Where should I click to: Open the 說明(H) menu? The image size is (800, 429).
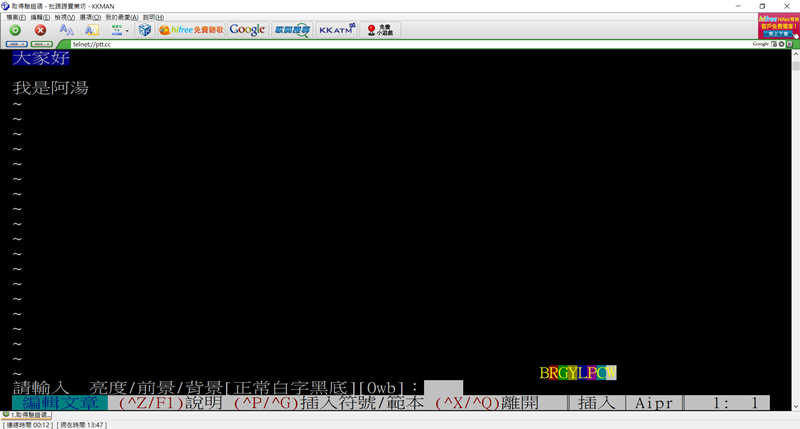point(153,17)
